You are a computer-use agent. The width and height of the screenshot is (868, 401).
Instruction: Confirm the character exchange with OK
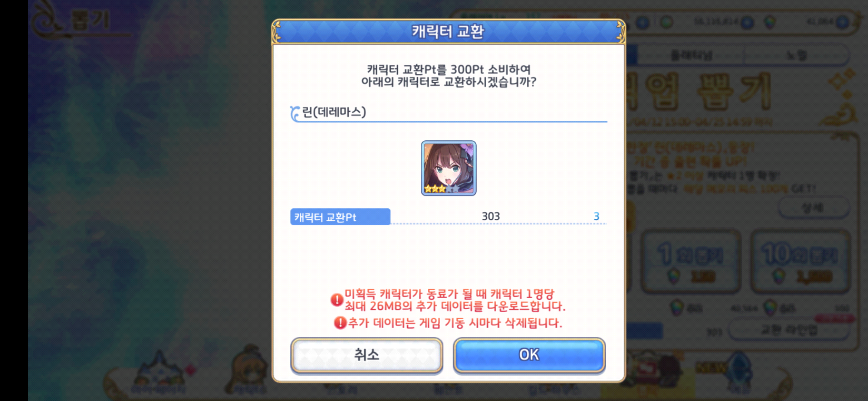pos(529,355)
